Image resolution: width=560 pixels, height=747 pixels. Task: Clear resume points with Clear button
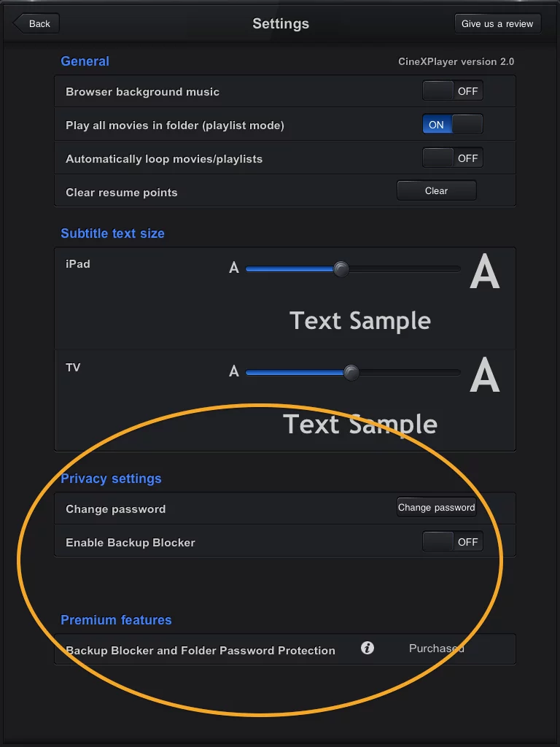point(436,191)
